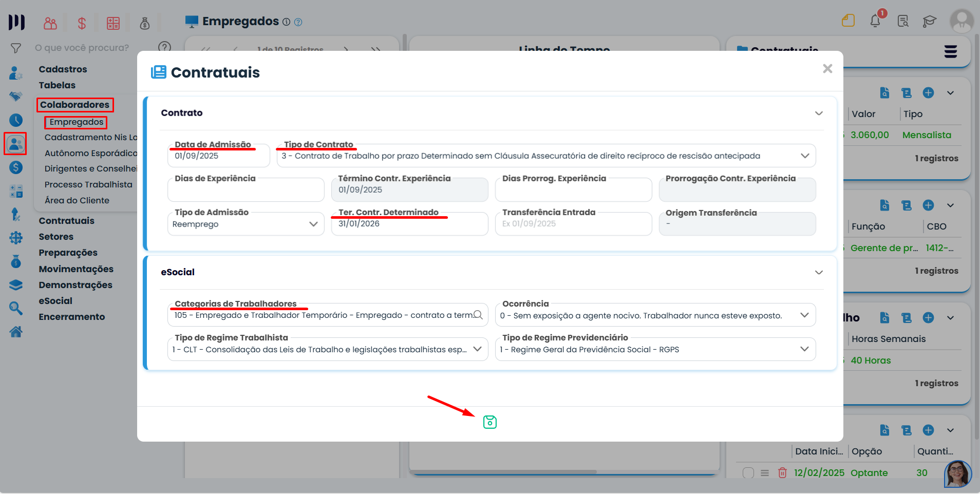The image size is (980, 494).
Task: Click the red people icon in the top bar
Action: point(50,23)
